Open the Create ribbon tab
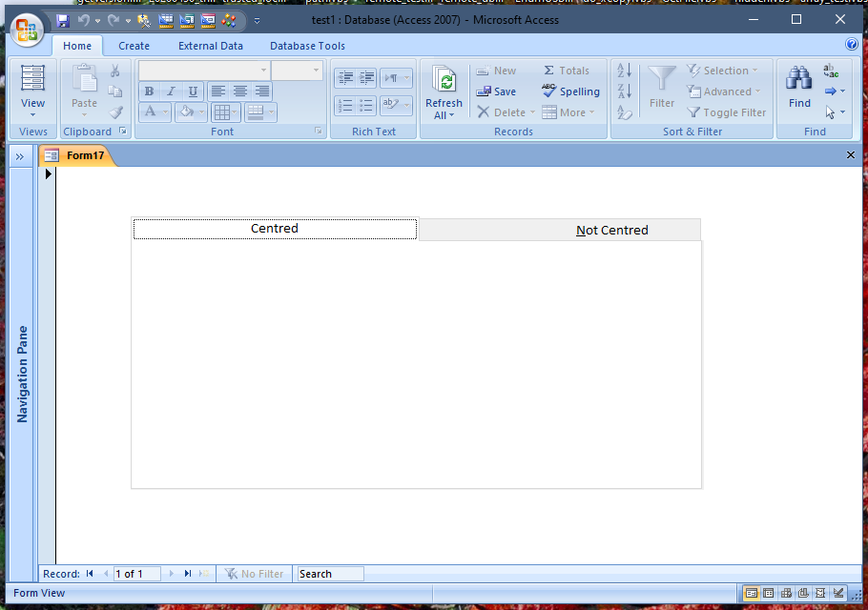The height and width of the screenshot is (610, 868). 134,46
